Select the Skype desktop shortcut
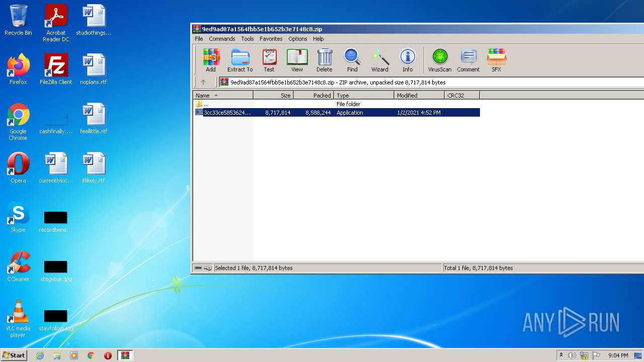 pos(18,217)
